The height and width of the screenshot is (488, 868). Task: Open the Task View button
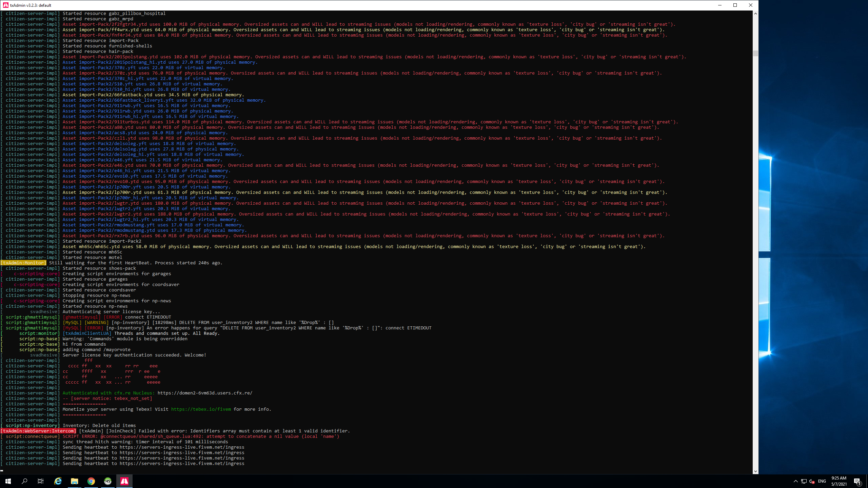coord(41,481)
